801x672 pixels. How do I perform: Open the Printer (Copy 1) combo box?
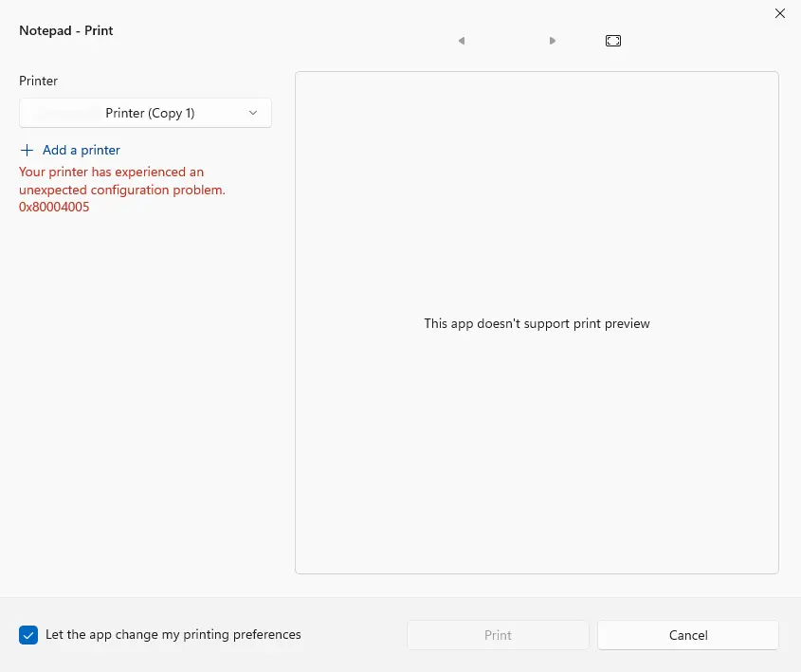pyautogui.click(x=145, y=113)
